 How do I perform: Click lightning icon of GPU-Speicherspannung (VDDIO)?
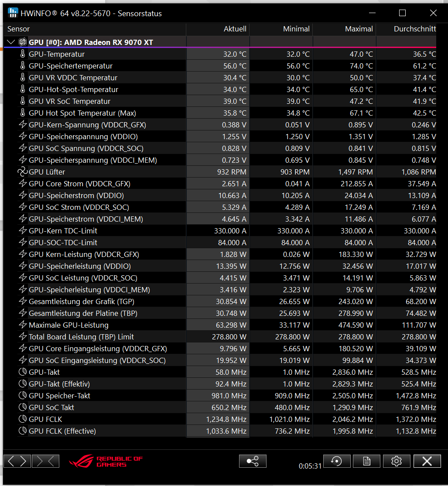pyautogui.click(x=23, y=137)
